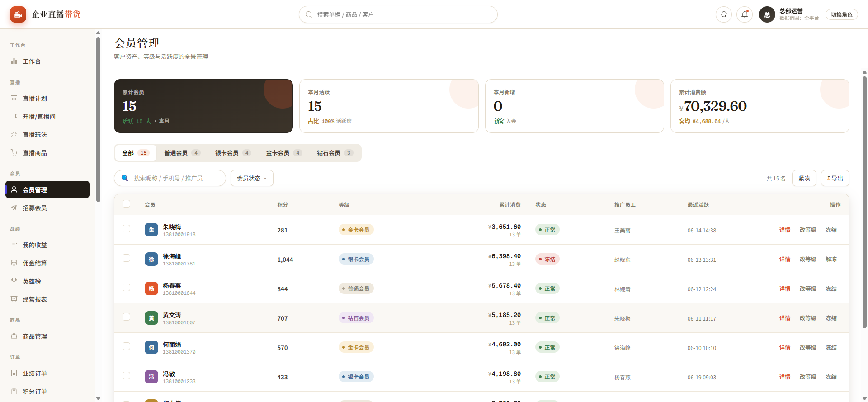Click the sidebar scroll-up arrow
The image size is (868, 402).
[x=98, y=33]
